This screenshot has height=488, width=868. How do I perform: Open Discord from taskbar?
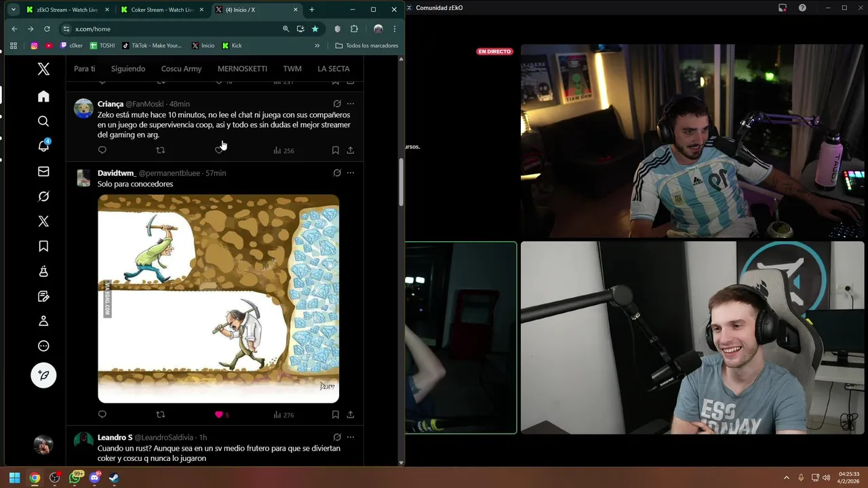pos(94,478)
